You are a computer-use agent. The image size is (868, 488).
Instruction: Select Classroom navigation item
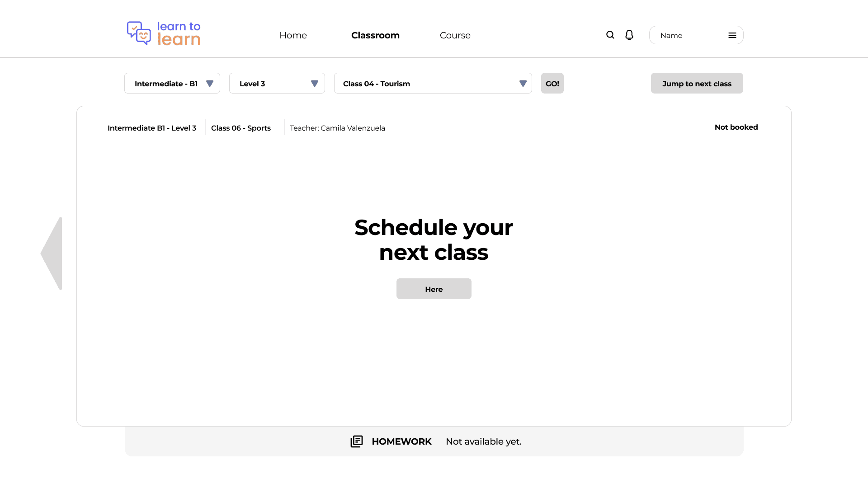point(375,35)
